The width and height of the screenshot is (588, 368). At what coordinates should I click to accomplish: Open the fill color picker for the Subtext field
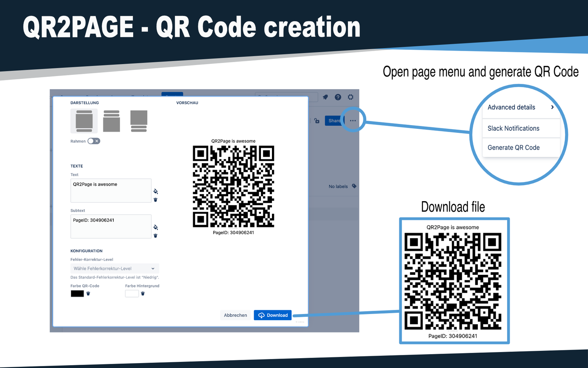[156, 227]
